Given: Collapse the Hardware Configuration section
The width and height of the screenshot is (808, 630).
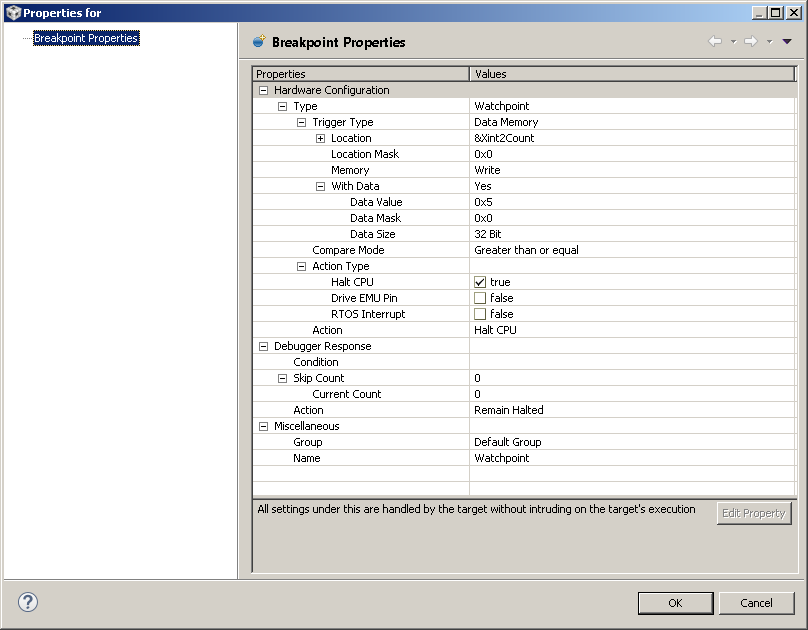Looking at the screenshot, I should pyautogui.click(x=263, y=90).
